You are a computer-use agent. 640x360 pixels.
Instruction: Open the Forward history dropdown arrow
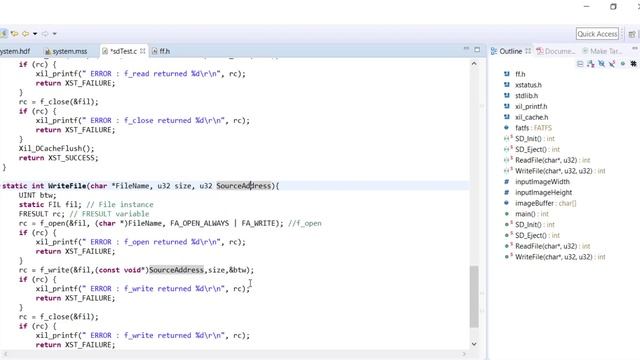click(55, 34)
